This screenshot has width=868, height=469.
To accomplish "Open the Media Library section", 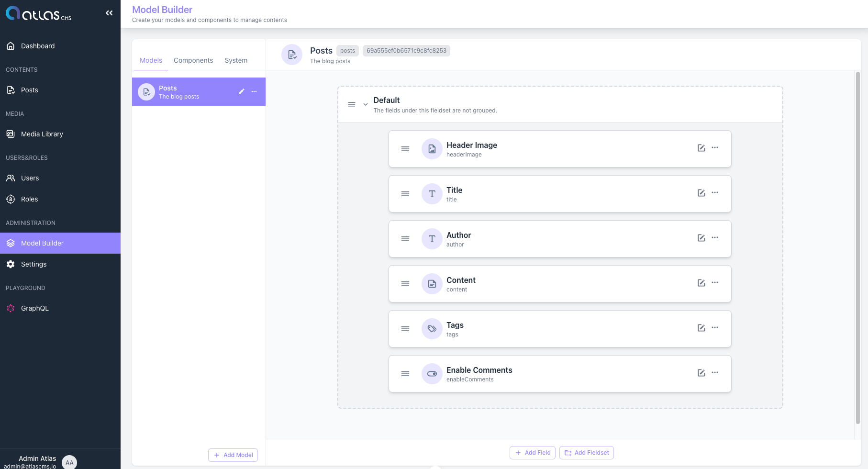I will coord(42,134).
